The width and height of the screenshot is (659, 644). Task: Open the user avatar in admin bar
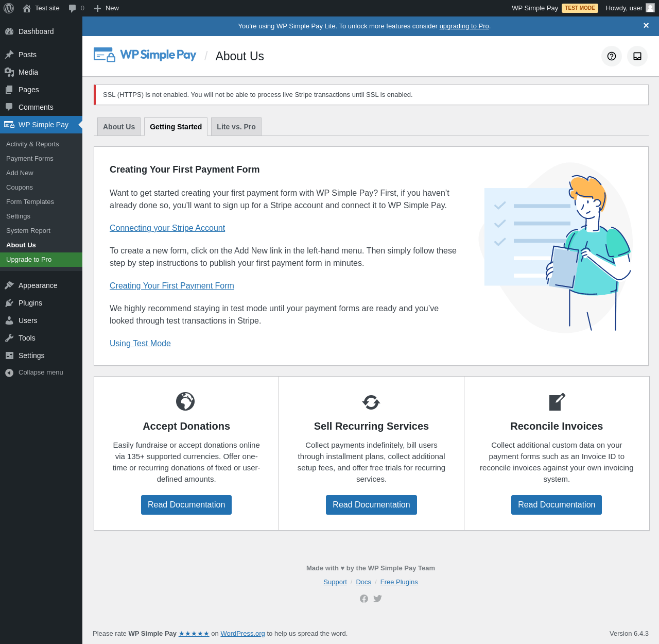650,8
